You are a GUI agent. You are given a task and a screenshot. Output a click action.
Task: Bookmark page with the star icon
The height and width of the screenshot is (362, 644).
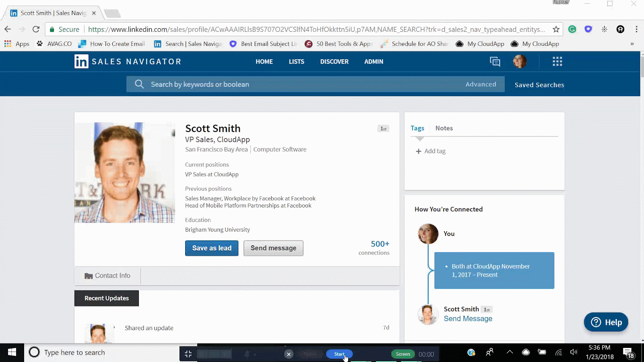(x=556, y=29)
